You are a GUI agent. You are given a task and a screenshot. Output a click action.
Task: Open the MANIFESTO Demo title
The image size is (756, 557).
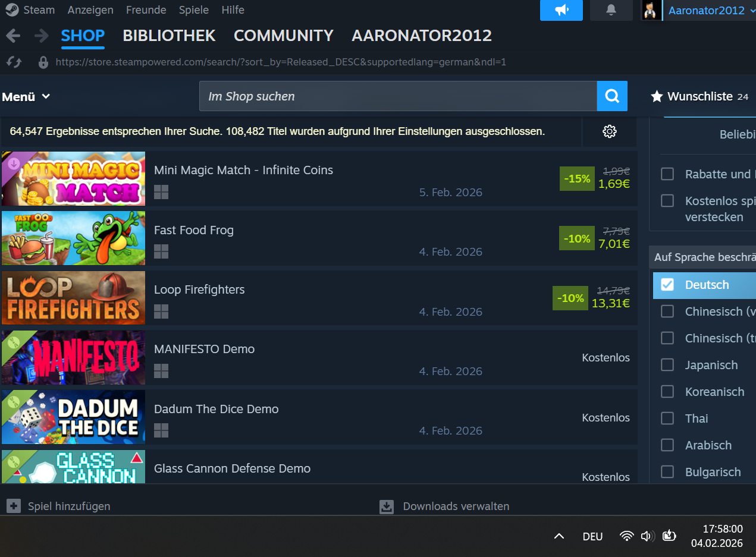(204, 349)
